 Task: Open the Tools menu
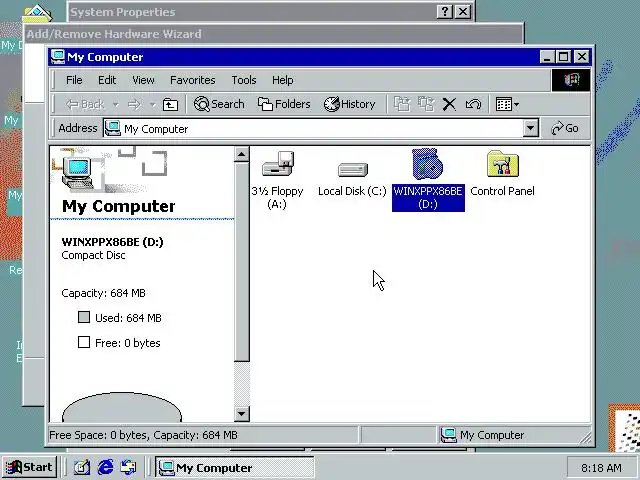244,80
